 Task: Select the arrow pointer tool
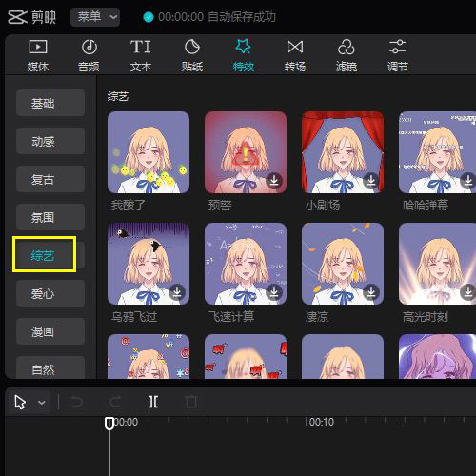[x=20, y=403]
